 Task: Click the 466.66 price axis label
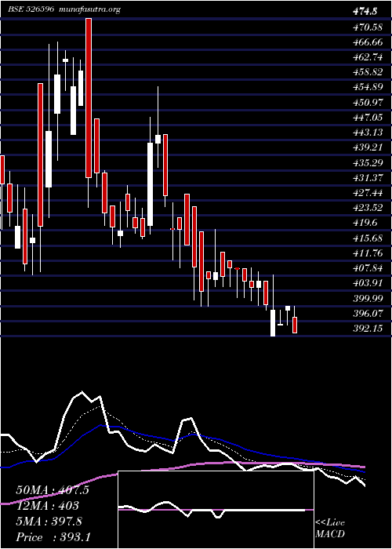(x=368, y=42)
